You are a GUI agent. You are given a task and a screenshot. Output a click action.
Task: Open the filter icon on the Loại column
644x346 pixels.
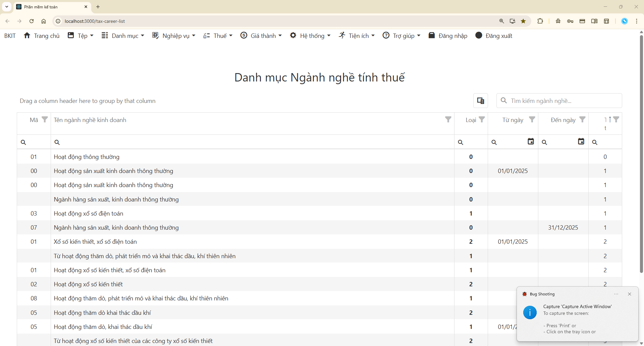[x=482, y=119]
